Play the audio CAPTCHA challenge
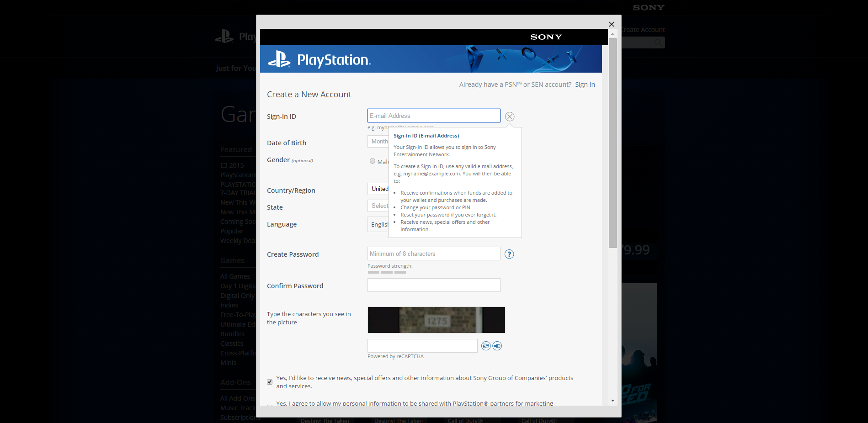868x423 pixels. coord(497,346)
